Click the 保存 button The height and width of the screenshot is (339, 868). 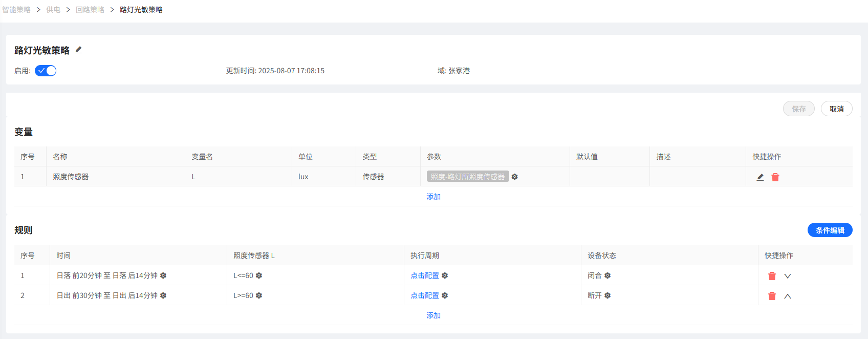click(x=799, y=109)
